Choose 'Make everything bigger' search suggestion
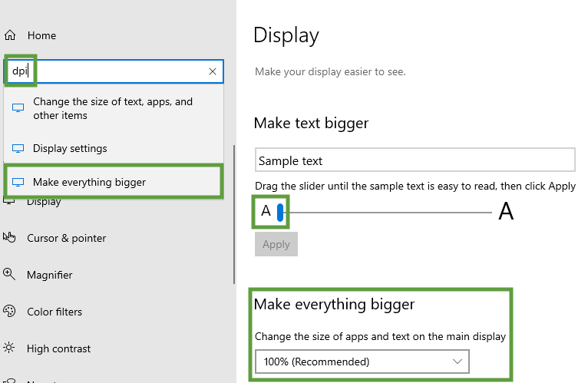 click(89, 182)
